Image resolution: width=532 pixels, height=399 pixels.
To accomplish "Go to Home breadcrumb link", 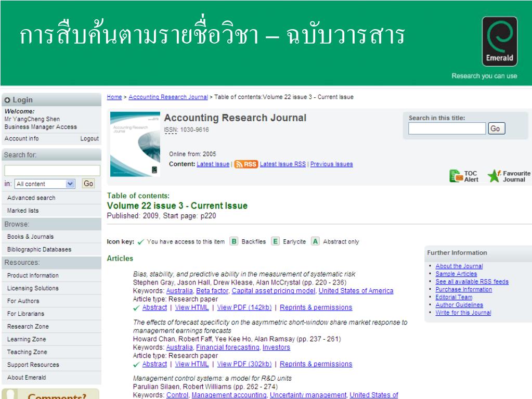I will (114, 97).
